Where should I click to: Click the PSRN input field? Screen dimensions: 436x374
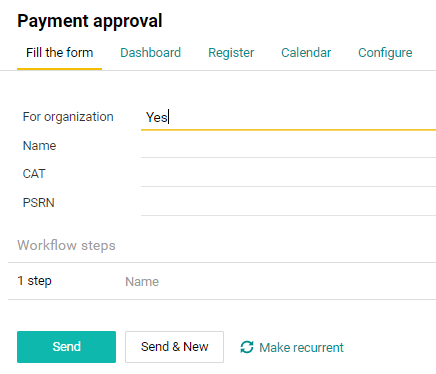click(288, 203)
